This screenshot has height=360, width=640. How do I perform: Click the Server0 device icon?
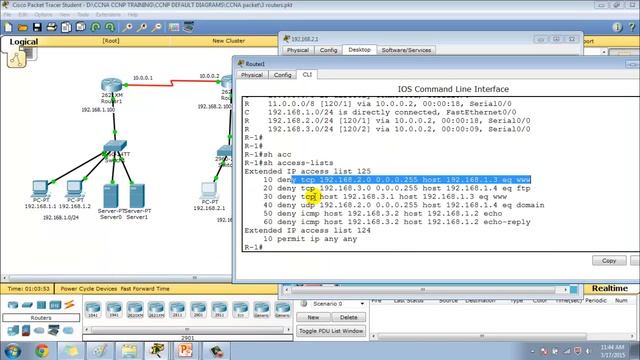[x=111, y=196]
